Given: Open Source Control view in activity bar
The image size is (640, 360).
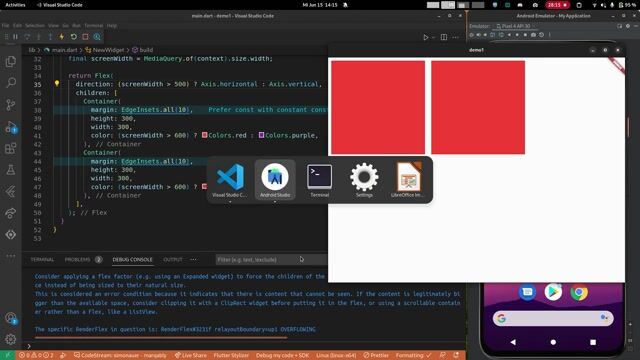Looking at the screenshot, I should [11, 104].
